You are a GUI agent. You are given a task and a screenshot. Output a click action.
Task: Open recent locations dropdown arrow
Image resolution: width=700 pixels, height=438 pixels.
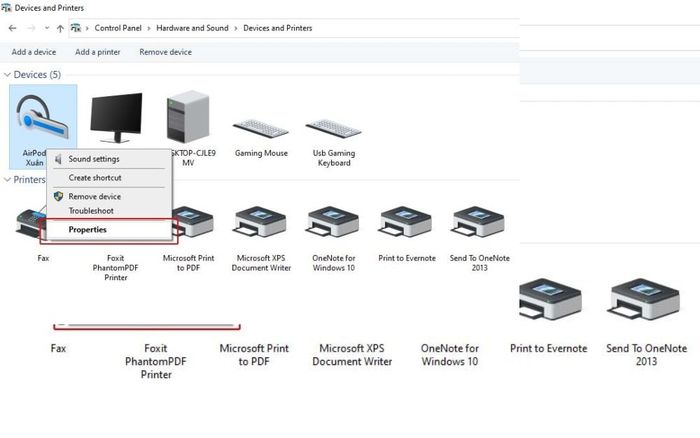coord(47,28)
